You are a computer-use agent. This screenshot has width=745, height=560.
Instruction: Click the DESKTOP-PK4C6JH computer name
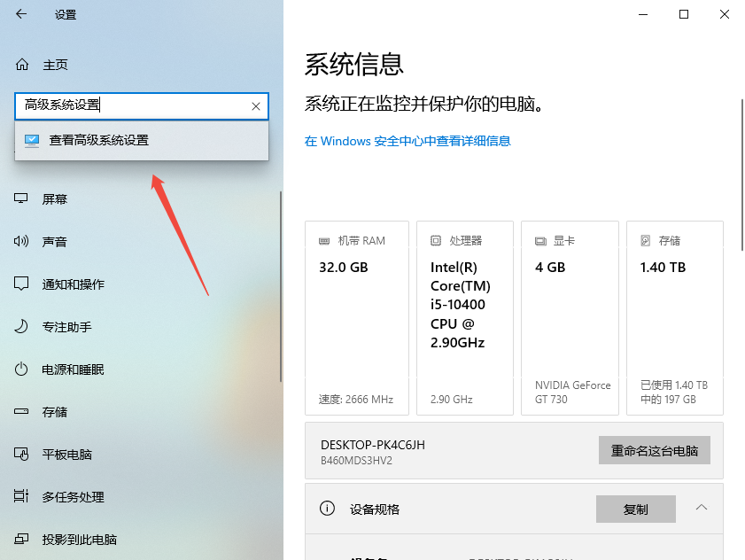pyautogui.click(x=373, y=445)
